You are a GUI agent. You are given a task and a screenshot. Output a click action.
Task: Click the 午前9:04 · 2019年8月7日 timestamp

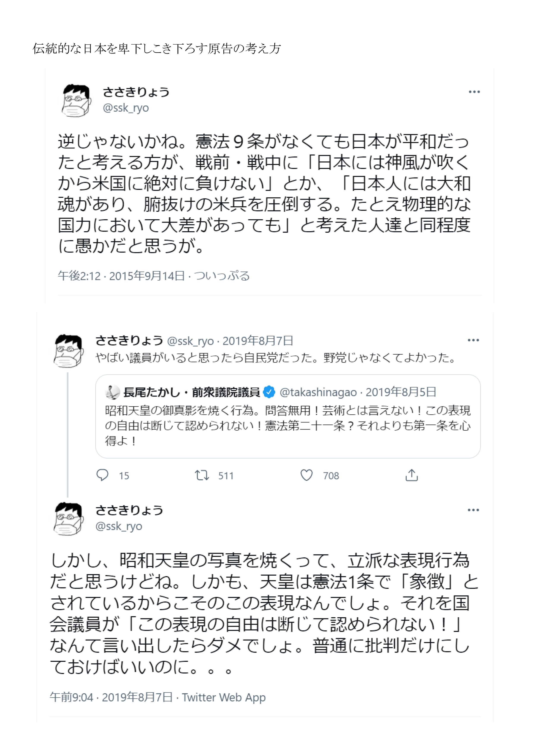pyautogui.click(x=111, y=697)
